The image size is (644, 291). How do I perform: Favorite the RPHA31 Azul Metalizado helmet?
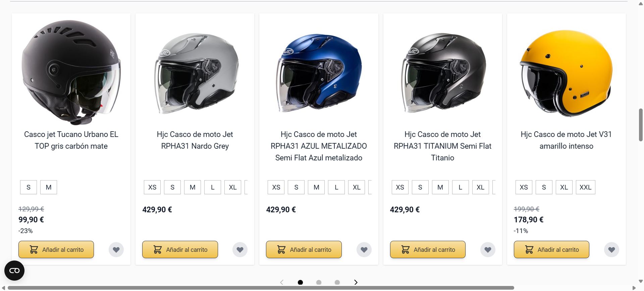click(364, 249)
